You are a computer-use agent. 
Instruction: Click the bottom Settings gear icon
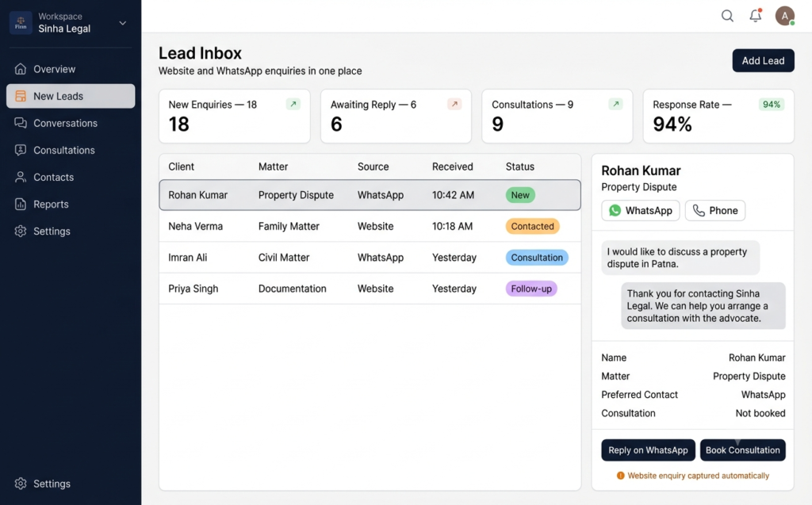[x=20, y=484]
